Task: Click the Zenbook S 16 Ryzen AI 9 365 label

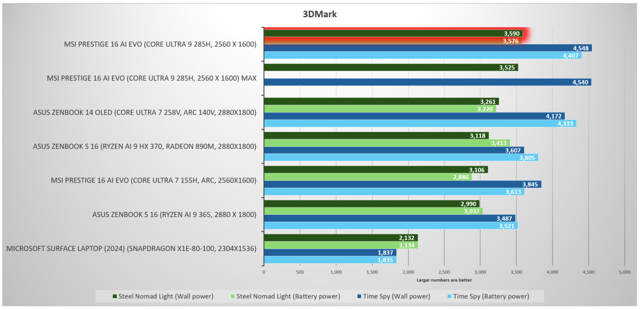Action: (175, 214)
